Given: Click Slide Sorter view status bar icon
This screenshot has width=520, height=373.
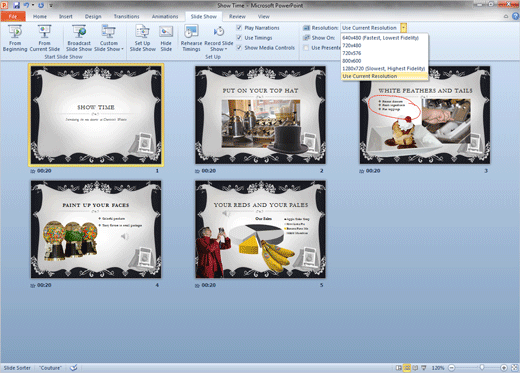Looking at the screenshot, I should (x=407, y=368).
